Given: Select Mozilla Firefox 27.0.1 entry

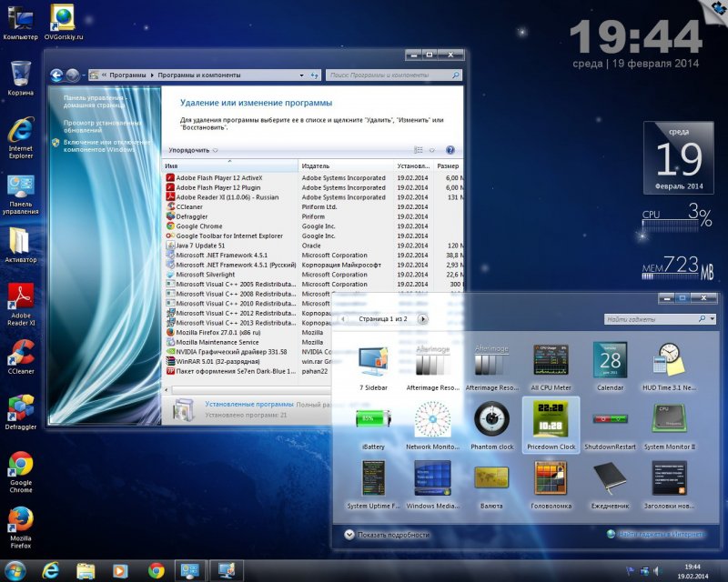Looking at the screenshot, I should (248, 332).
